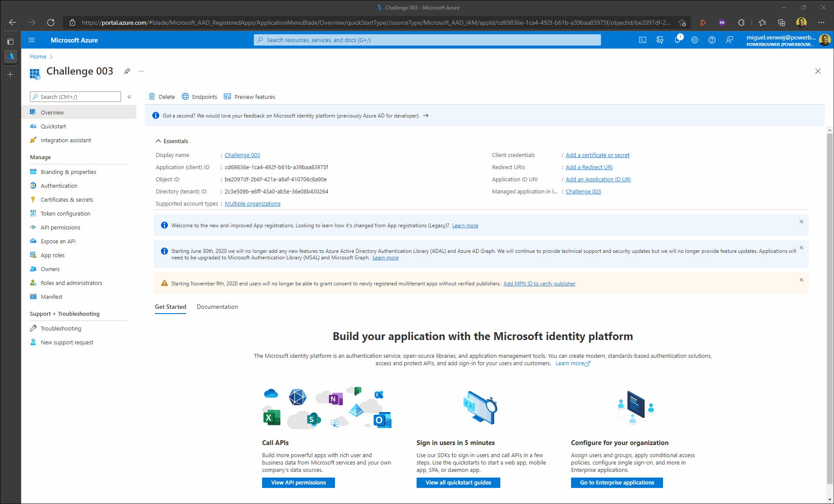Reload the page in the browser
834x504 pixels.
tap(51, 23)
